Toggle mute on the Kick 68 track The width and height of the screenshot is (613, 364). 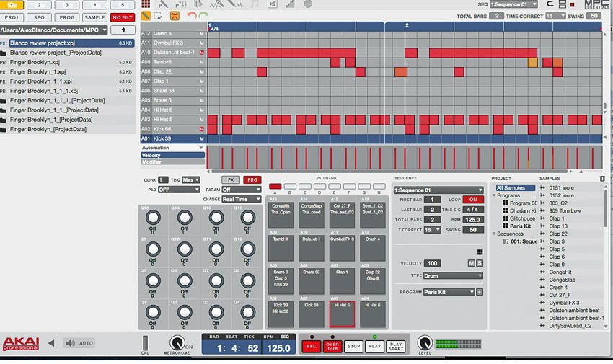202,128
